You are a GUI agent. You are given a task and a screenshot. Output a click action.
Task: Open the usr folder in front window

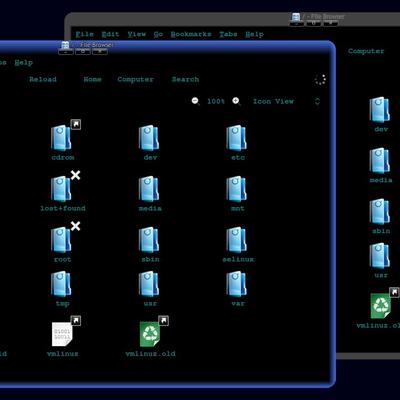(x=149, y=284)
